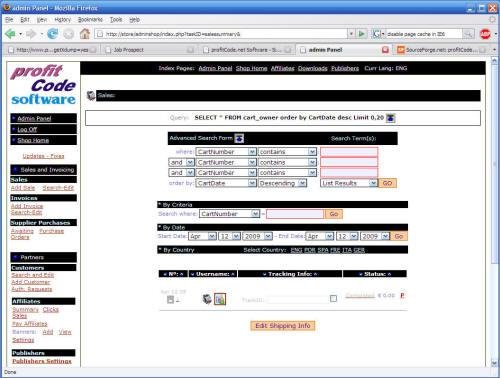Switch to the profitCode.net Software tab
The image size is (500, 378).
pyautogui.click(x=246, y=50)
